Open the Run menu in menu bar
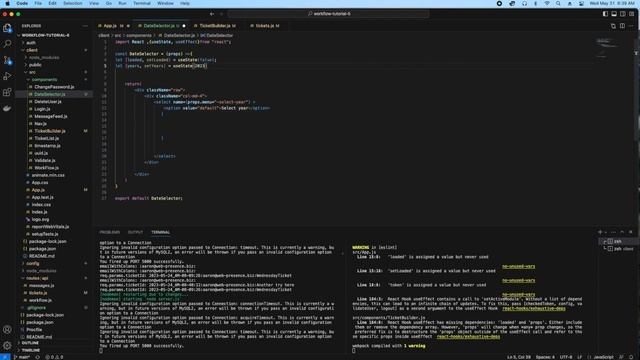Image resolution: width=640 pixels, height=360 pixels. (x=122, y=3)
